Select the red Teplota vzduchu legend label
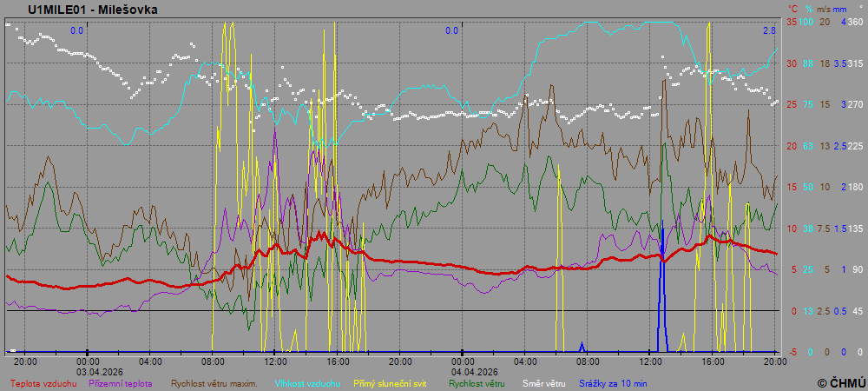 pos(44,382)
